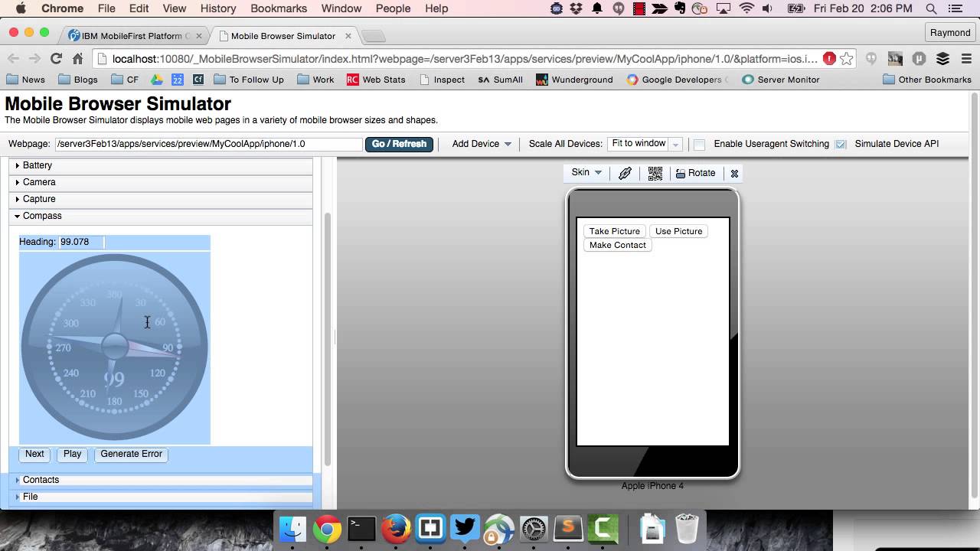
Task: Click the compass dial needle center
Action: [115, 346]
